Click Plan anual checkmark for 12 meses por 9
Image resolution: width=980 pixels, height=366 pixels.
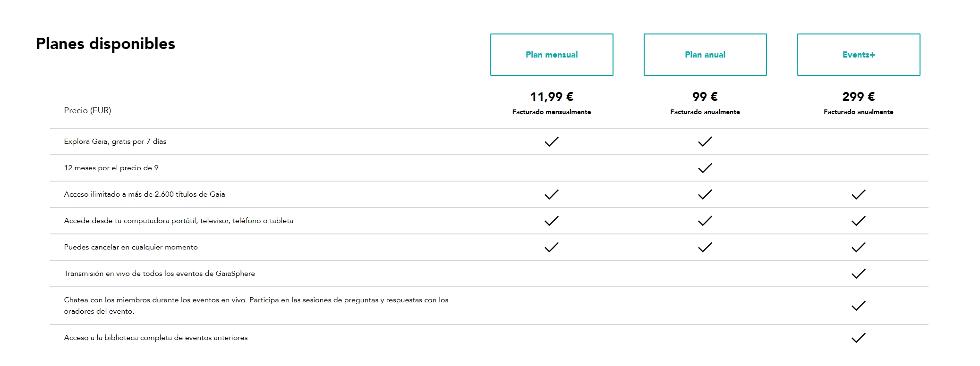705,168
